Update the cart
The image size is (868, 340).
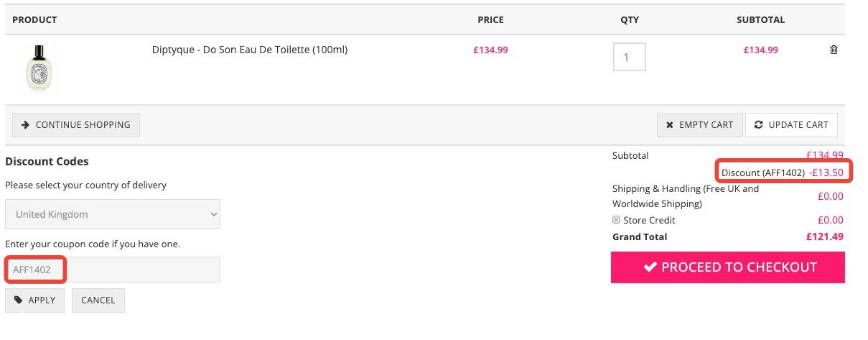pyautogui.click(x=791, y=125)
